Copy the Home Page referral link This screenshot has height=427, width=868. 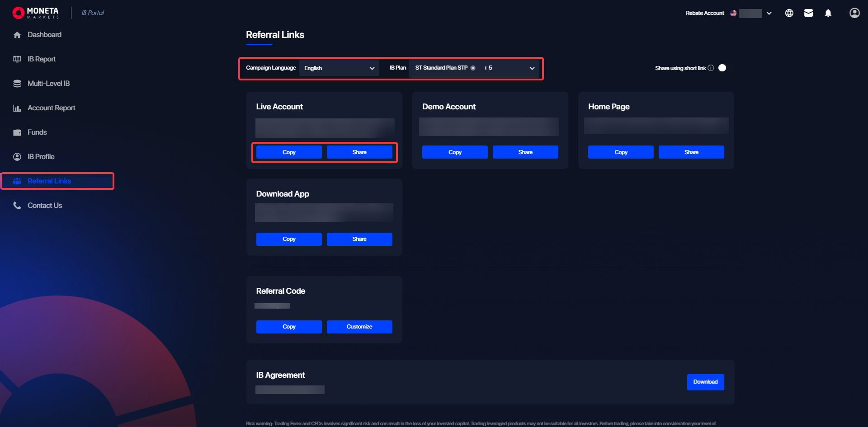click(621, 152)
